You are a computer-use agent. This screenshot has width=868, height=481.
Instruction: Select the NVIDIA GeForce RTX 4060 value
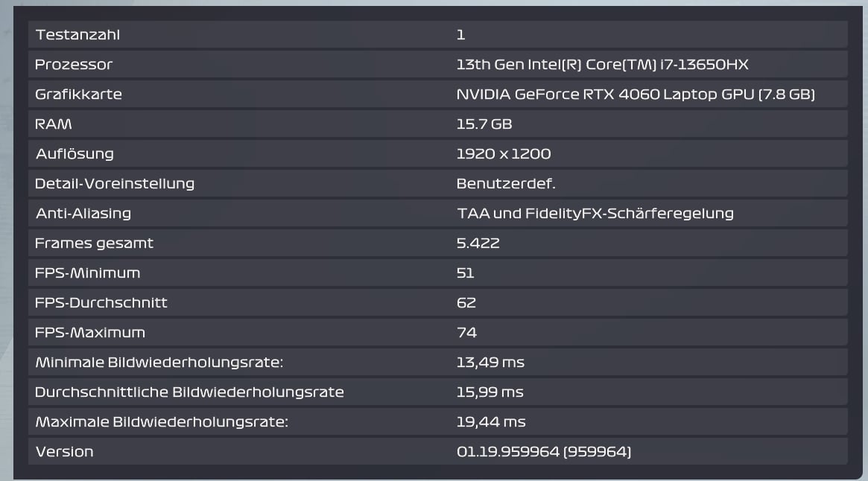[x=635, y=95]
